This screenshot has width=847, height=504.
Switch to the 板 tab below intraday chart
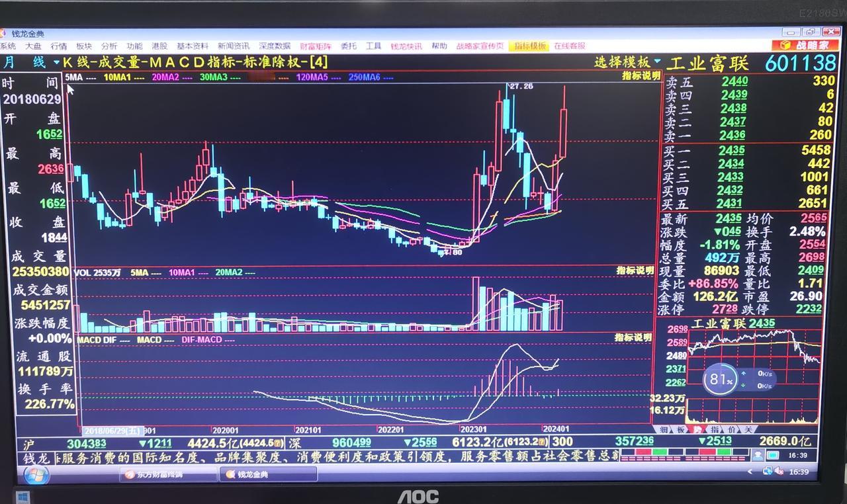pyautogui.click(x=681, y=429)
